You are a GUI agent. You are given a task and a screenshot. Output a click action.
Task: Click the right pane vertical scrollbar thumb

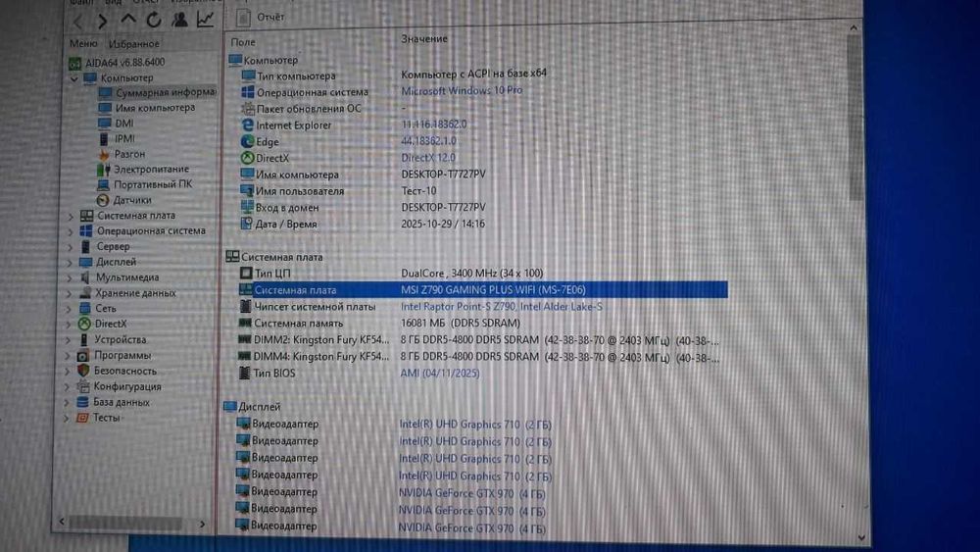(x=856, y=119)
